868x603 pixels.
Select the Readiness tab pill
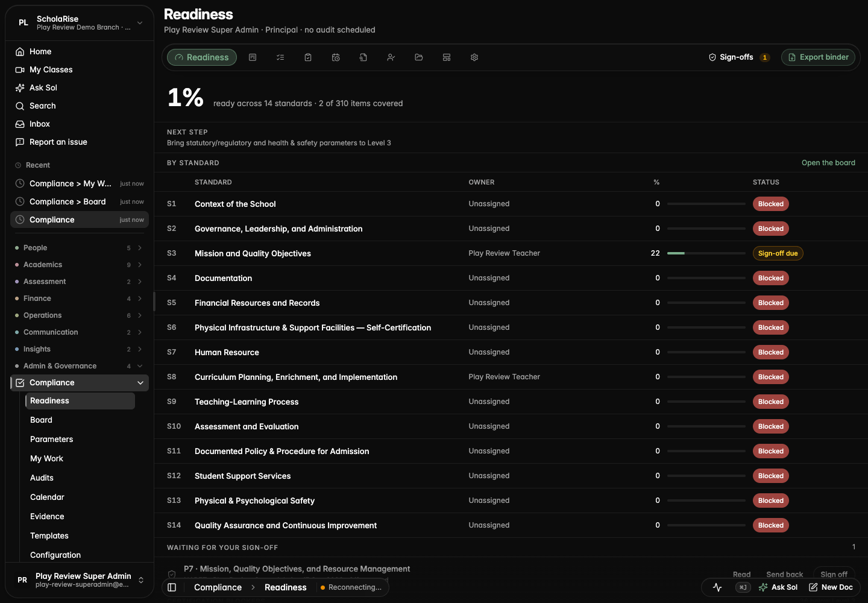(202, 57)
